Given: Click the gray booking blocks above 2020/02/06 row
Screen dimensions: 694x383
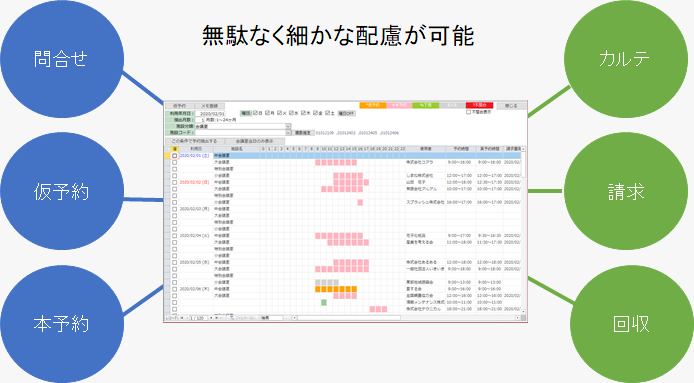Looking at the screenshot, I should pos(327,282).
